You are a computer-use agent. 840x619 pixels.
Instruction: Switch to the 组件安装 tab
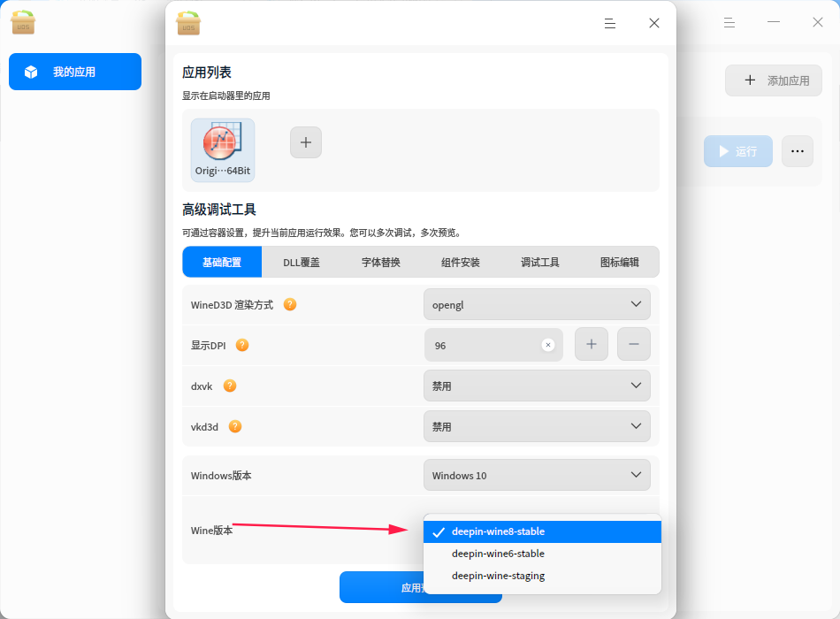460,262
